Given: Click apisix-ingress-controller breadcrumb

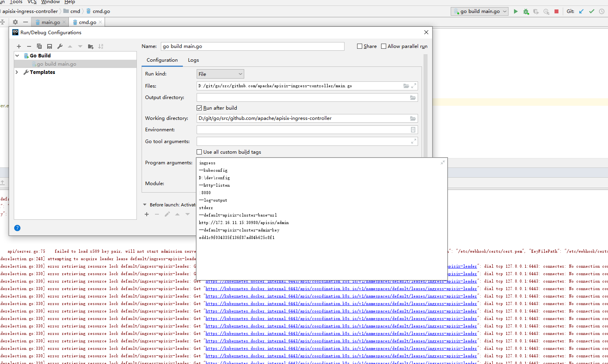Looking at the screenshot, I should click(x=30, y=11).
